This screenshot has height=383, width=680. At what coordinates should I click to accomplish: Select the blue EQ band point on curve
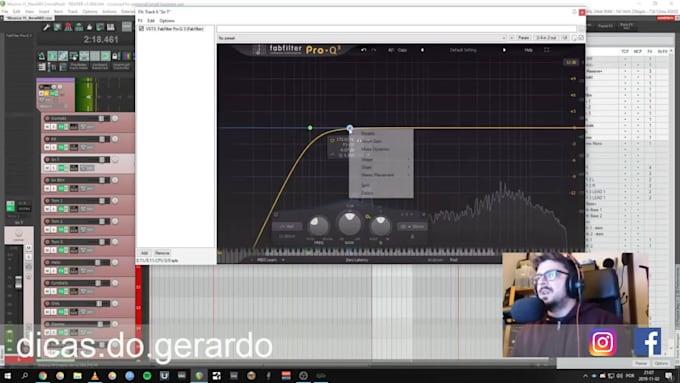click(x=350, y=128)
